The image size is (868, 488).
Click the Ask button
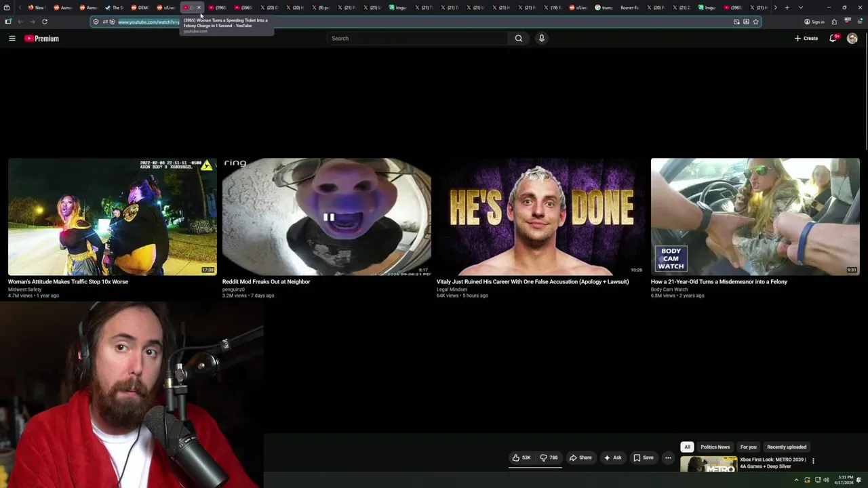point(612,457)
